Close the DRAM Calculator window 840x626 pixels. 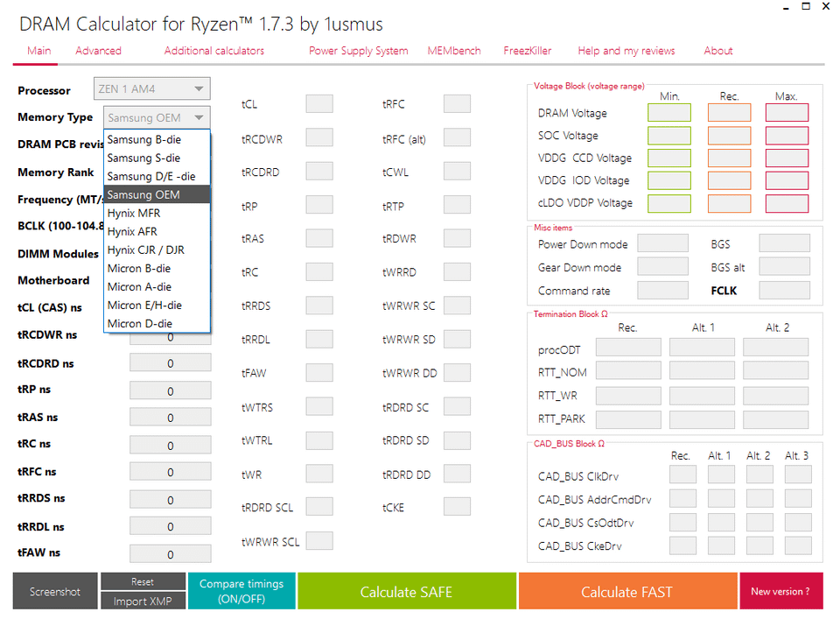click(825, 6)
